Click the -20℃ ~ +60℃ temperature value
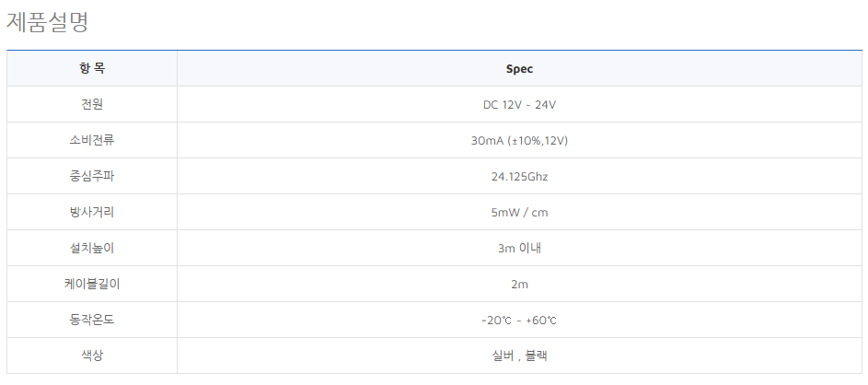 519,321
